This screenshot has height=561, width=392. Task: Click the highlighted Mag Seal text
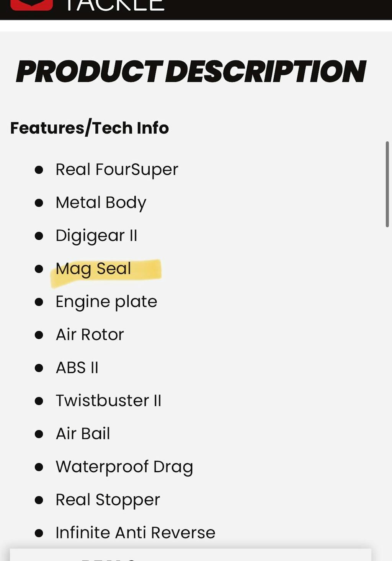[x=93, y=269]
